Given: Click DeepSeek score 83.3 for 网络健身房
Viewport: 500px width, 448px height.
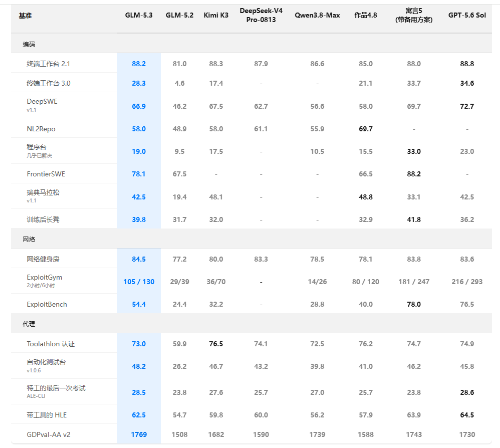Looking at the screenshot, I should tap(261, 259).
